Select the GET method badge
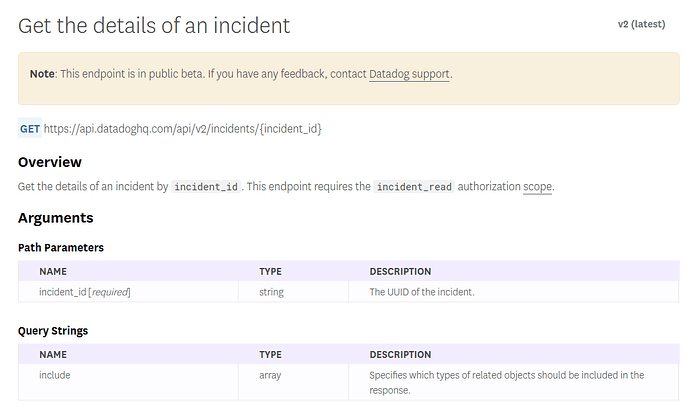Image resolution: width=690 pixels, height=417 pixels. pos(30,128)
